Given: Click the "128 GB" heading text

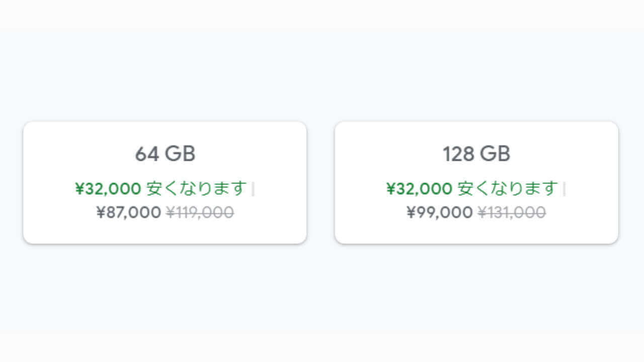Looking at the screenshot, I should pyautogui.click(x=476, y=154).
